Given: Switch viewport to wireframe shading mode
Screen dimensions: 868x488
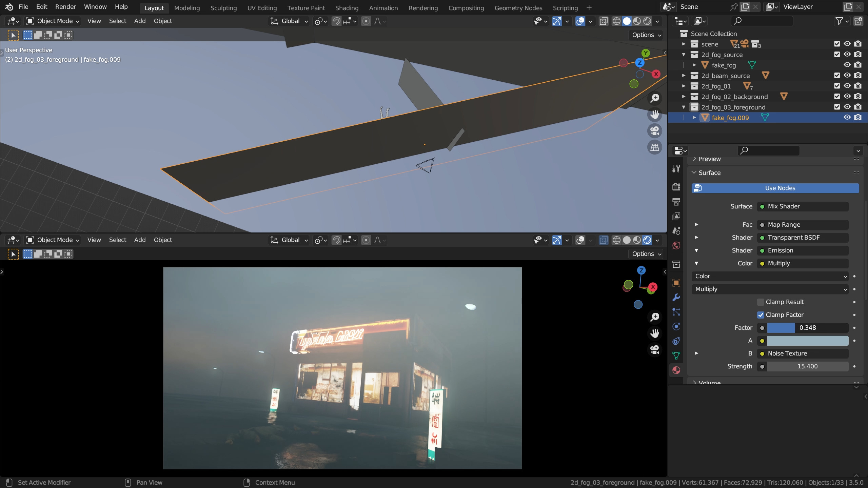Looking at the screenshot, I should pyautogui.click(x=616, y=21).
